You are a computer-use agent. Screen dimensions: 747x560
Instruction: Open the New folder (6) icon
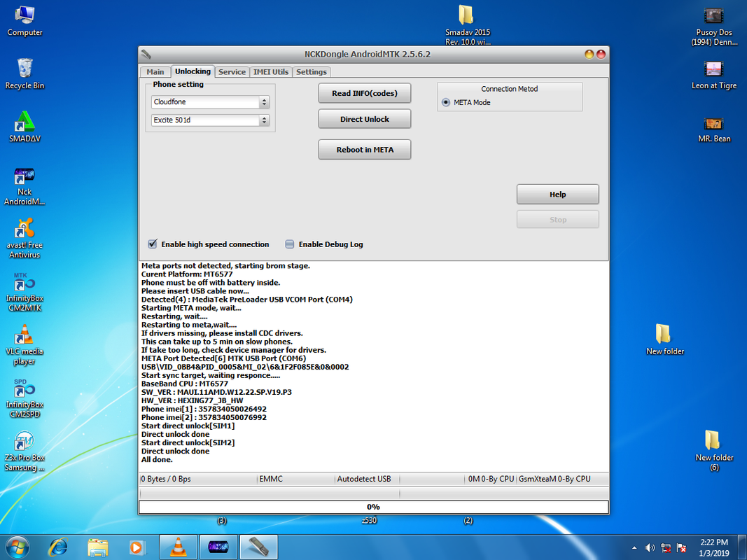714,451
